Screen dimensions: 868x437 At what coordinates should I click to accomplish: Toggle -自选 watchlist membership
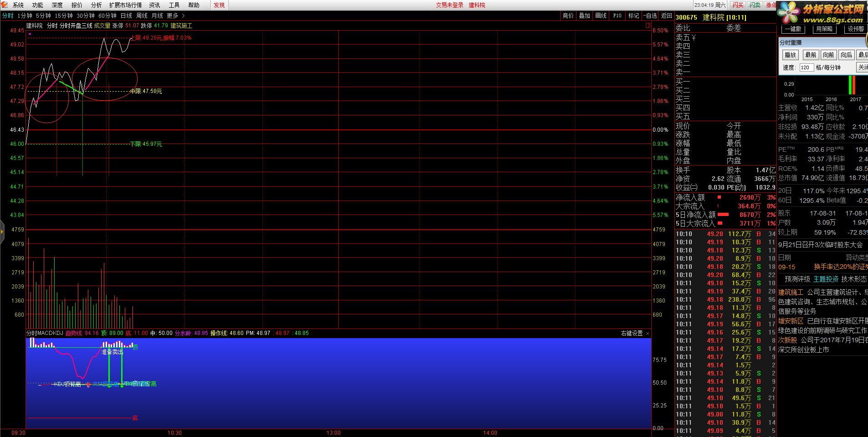(650, 15)
